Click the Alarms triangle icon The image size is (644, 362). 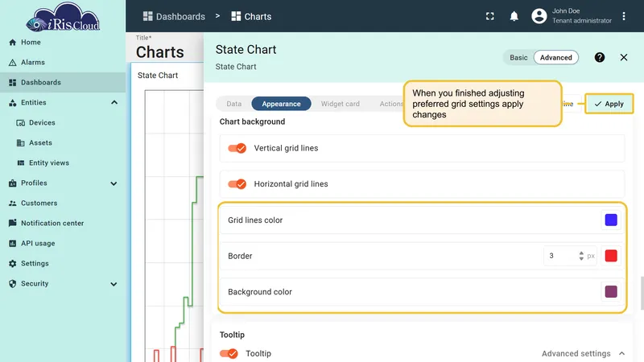tap(12, 63)
